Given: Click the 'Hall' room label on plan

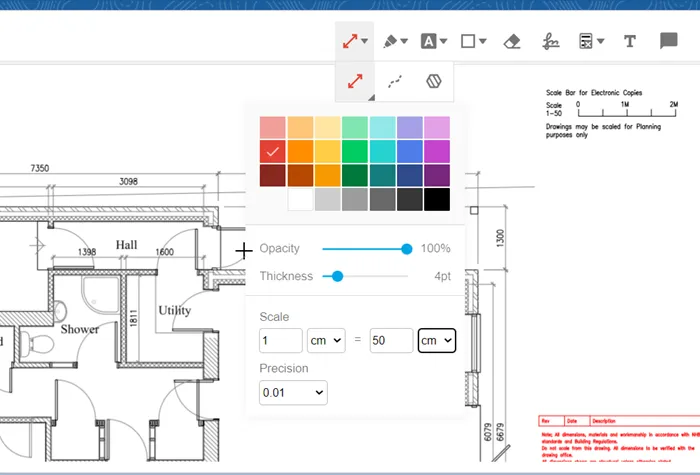Looking at the screenshot, I should (x=126, y=245).
